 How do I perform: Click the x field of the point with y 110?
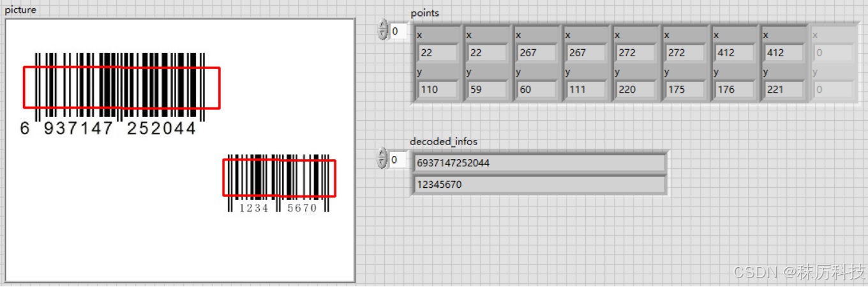click(x=438, y=52)
